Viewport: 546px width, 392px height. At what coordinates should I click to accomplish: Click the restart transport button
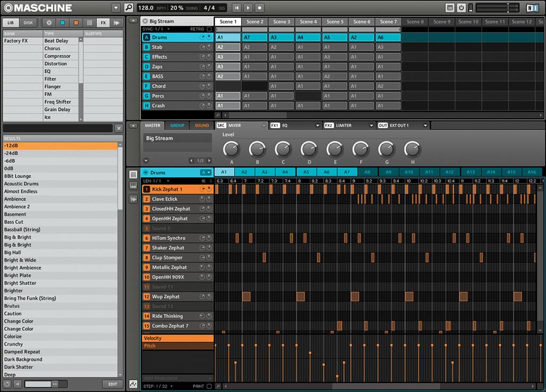pos(237,7)
